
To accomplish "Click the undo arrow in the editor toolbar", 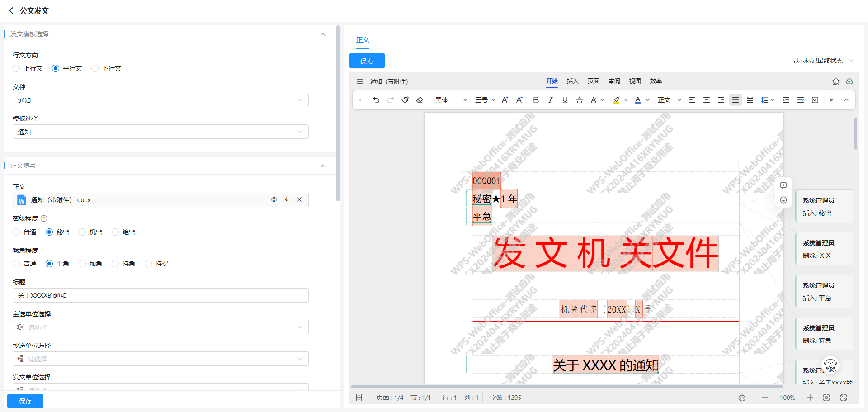I will (376, 100).
